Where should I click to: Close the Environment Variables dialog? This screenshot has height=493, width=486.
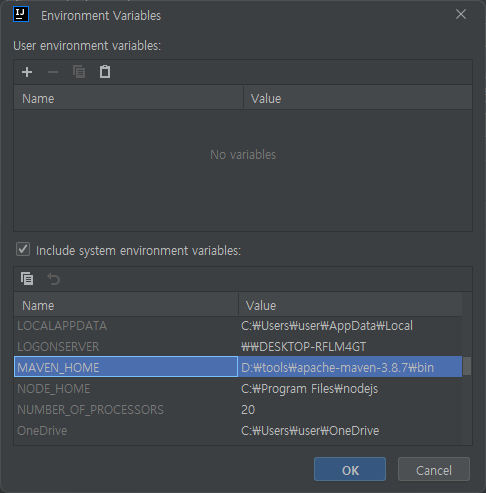pos(461,14)
